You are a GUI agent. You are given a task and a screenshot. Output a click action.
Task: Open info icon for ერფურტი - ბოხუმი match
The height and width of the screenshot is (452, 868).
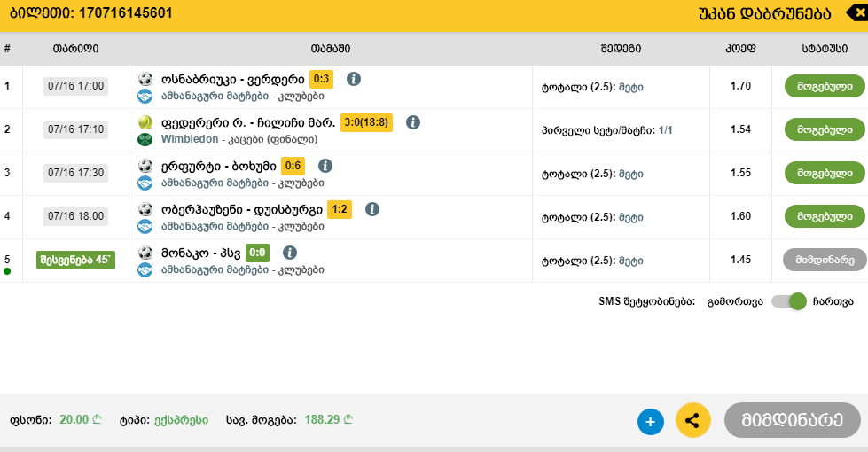325,166
